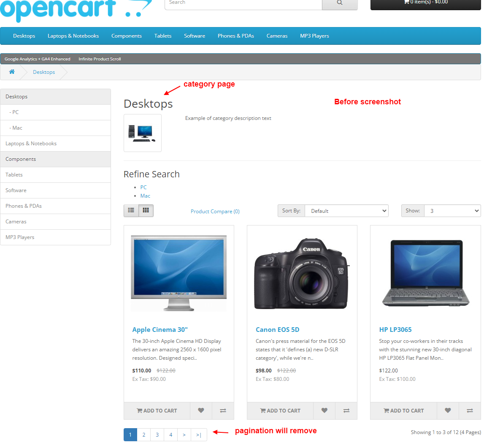Open Laptops & Notebooks menu
The height and width of the screenshot is (448, 484).
tap(73, 36)
